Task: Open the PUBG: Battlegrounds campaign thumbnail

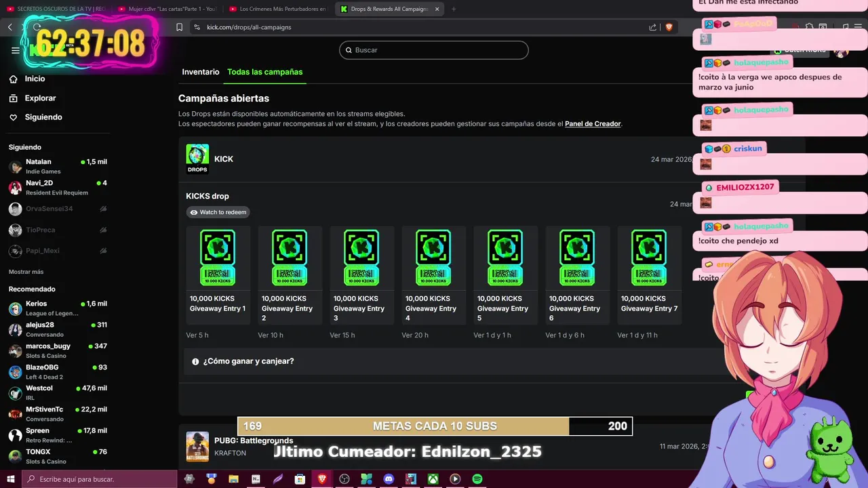Action: [x=197, y=447]
